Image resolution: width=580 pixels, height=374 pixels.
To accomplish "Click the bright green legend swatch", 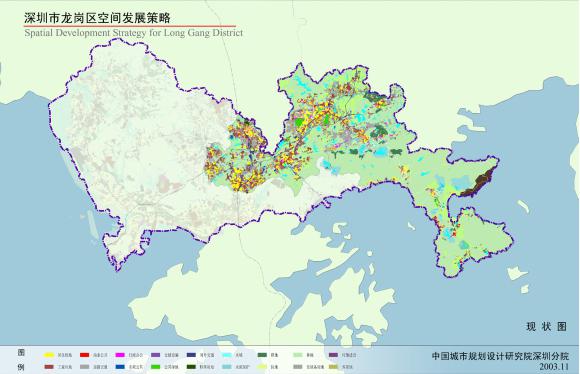I will pyautogui.click(x=155, y=367).
